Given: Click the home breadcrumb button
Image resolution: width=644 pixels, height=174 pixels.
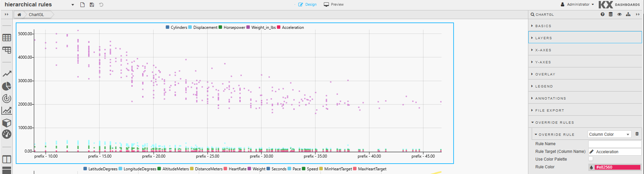Looking at the screenshot, I should tap(19, 15).
